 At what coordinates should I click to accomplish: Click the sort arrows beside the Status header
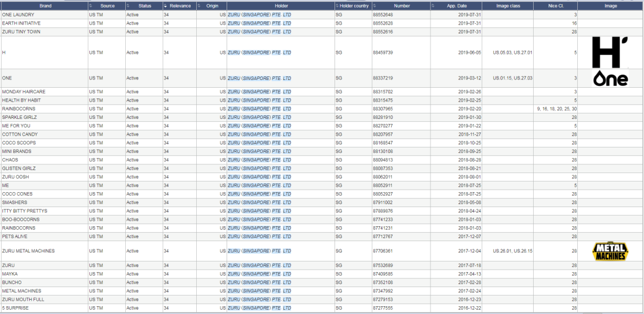coord(128,6)
